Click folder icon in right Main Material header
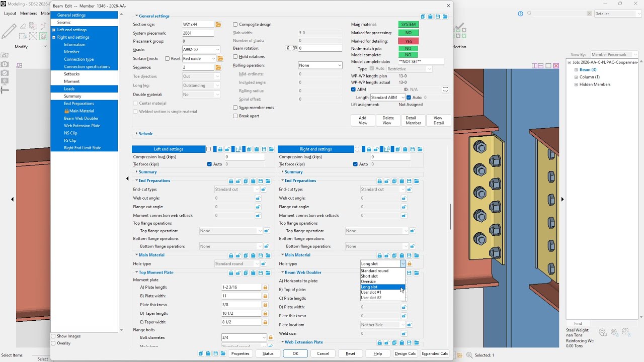This screenshot has width=644, height=362. tap(417, 255)
